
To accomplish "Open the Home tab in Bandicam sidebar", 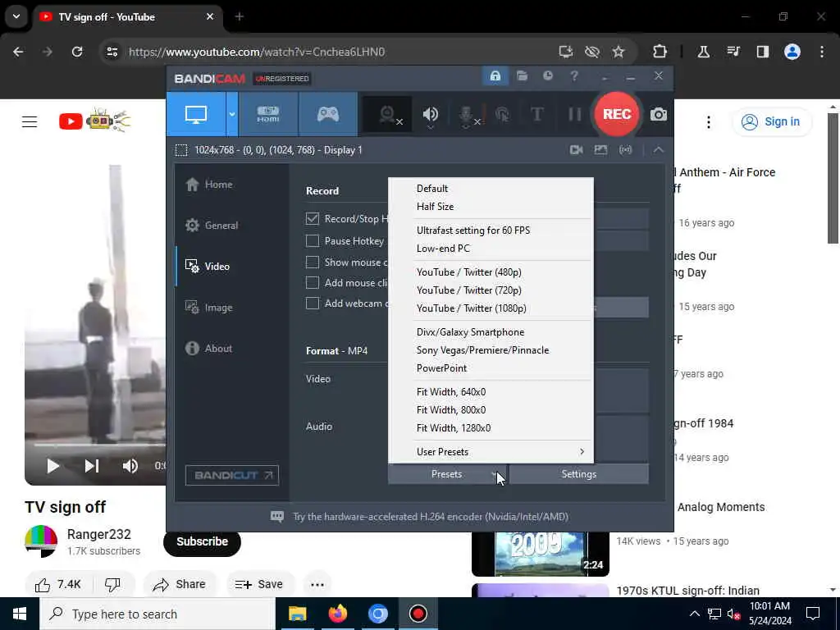I will [209, 185].
